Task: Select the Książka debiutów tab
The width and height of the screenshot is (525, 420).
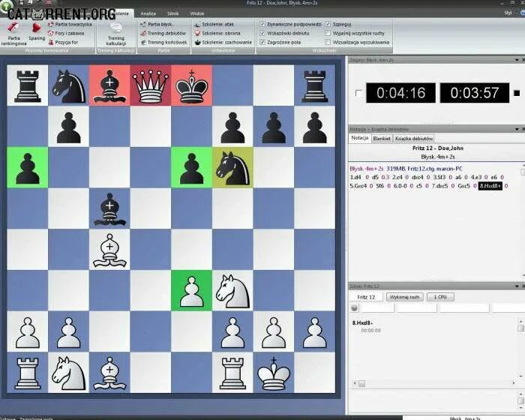Action: (x=414, y=138)
